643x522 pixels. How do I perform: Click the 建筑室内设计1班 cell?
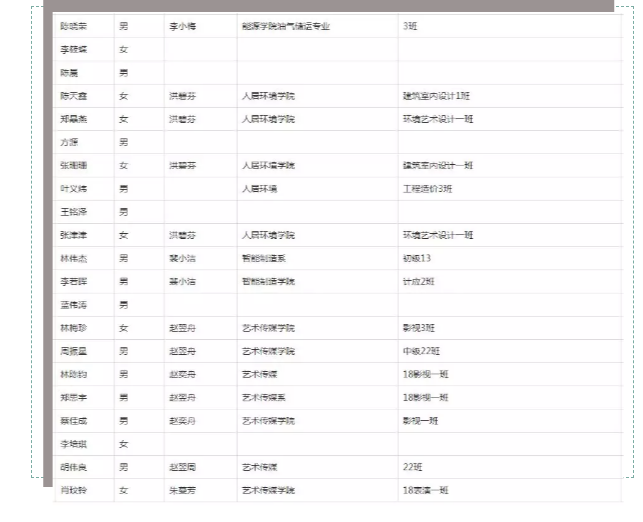click(x=510, y=96)
